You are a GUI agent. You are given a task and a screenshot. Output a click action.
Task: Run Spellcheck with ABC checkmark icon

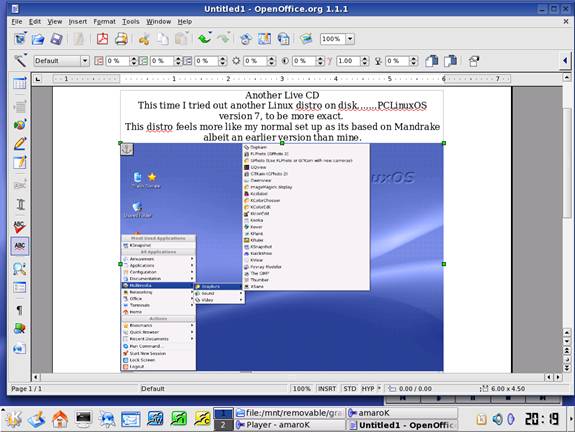[20, 227]
